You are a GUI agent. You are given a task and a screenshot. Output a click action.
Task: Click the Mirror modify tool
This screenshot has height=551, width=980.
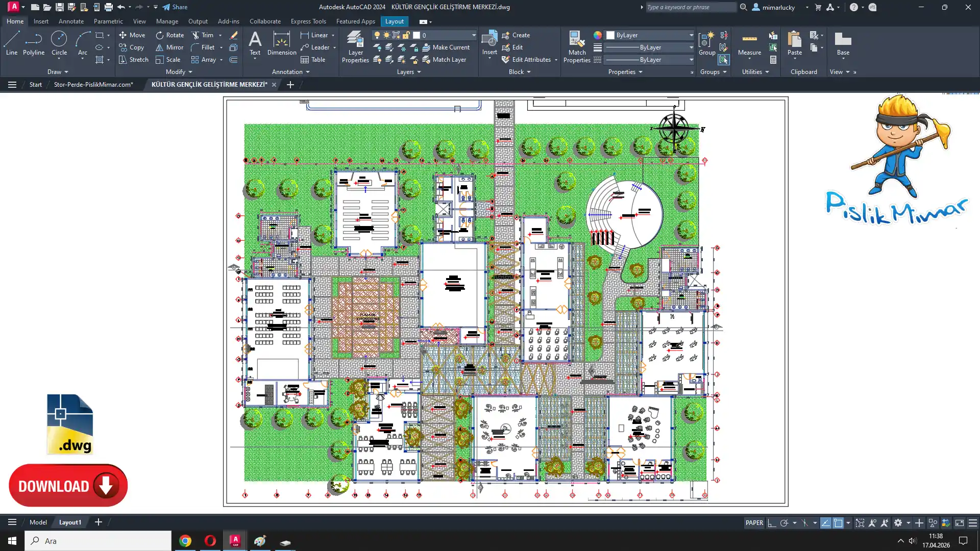point(169,47)
